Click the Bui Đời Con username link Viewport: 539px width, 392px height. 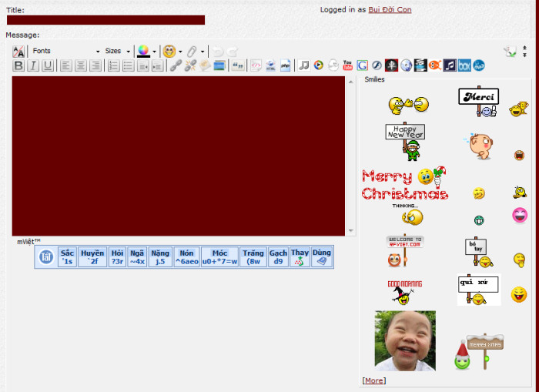pos(390,10)
